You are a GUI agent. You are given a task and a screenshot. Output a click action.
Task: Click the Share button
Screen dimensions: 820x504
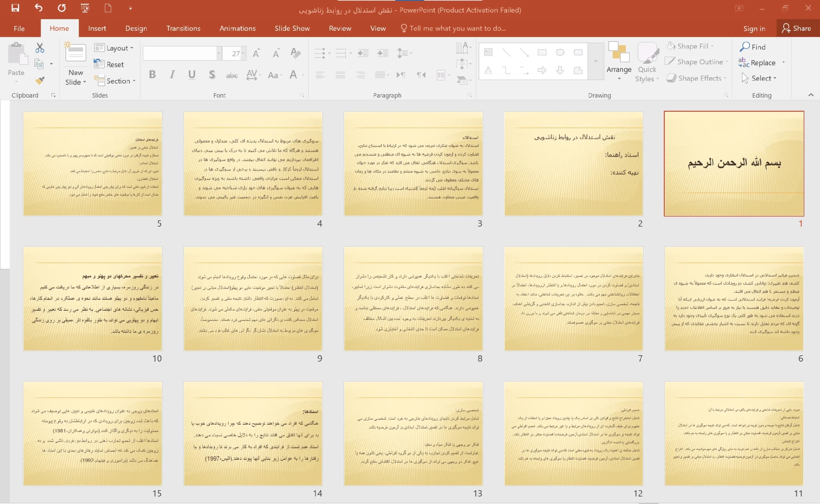(797, 28)
